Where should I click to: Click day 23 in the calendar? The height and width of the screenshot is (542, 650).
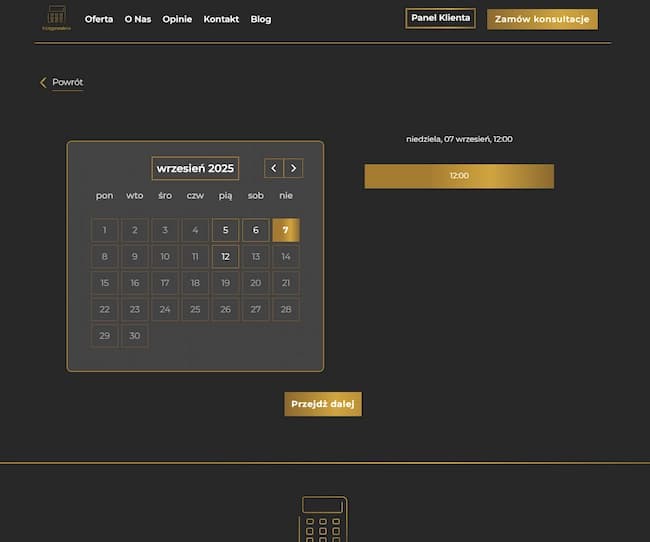135,309
